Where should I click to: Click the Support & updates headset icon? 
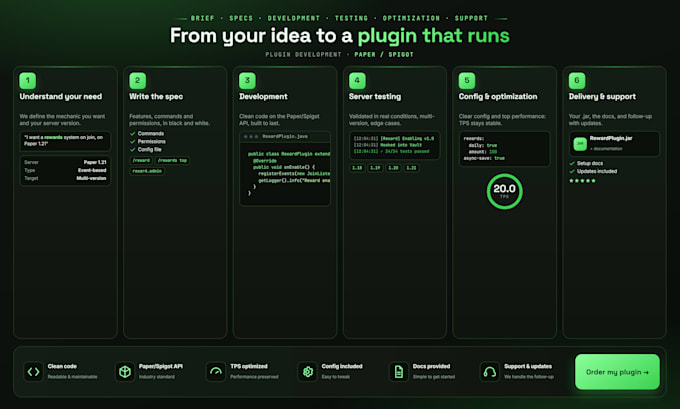click(490, 372)
